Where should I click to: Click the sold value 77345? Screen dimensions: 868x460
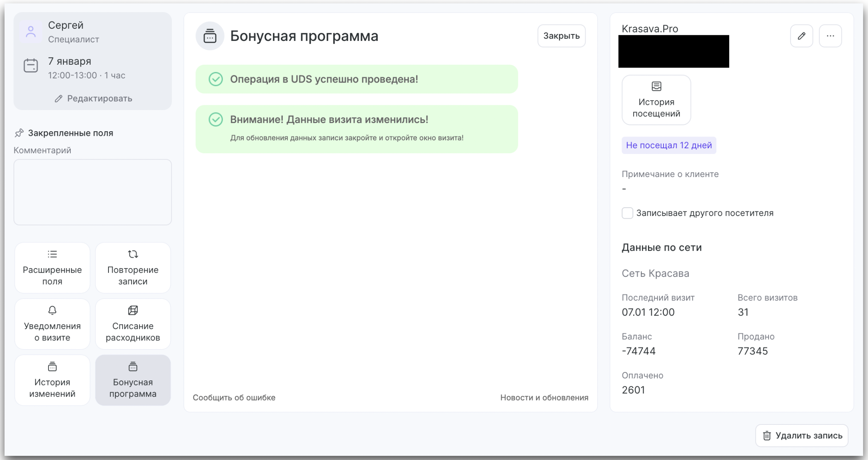753,351
